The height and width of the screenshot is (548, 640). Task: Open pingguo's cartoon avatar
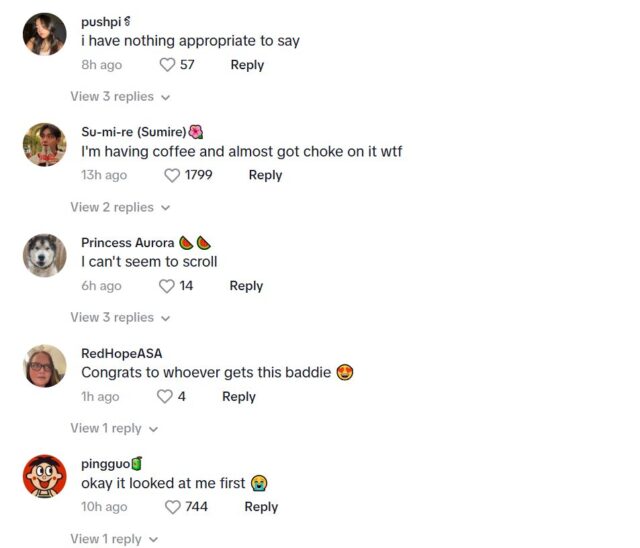tap(44, 476)
